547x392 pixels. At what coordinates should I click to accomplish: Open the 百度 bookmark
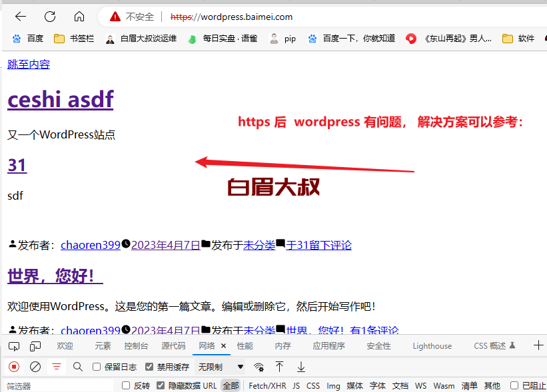(28, 39)
